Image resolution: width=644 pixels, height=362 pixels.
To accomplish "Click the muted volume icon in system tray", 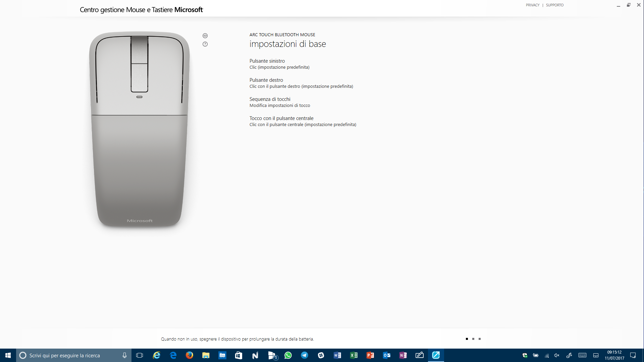I will [557, 355].
